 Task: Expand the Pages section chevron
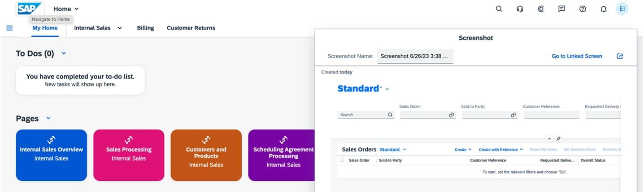48,118
